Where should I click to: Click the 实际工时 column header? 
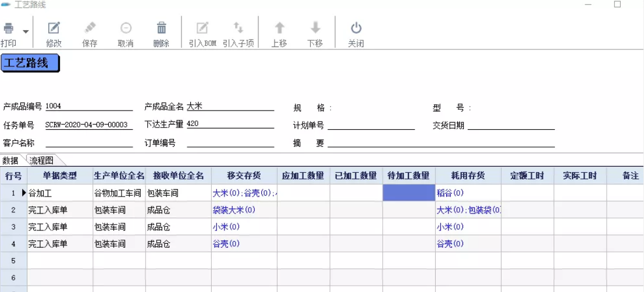[x=580, y=176]
